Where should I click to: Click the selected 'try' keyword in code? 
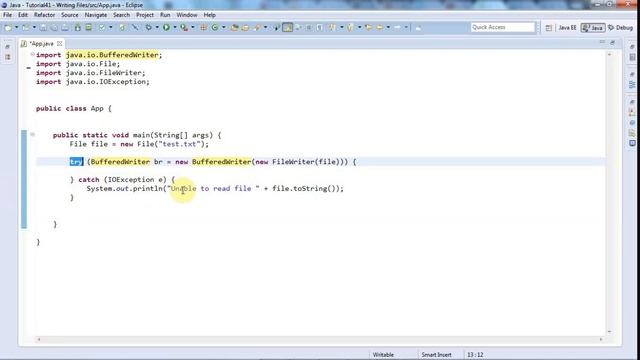coord(76,162)
